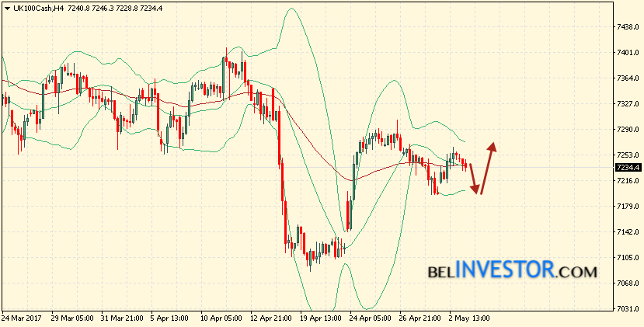Select the 26 Apr 21:00 time label
644x327 pixels.
coord(420,318)
